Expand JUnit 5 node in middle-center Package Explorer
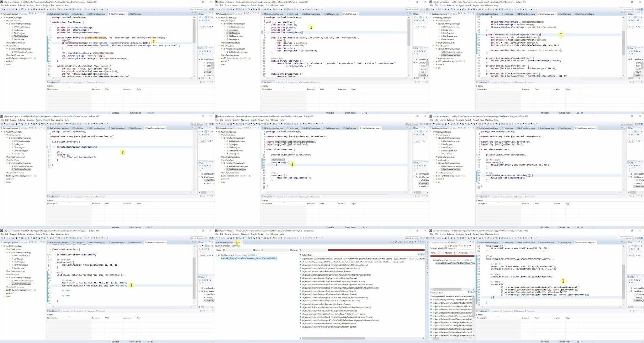Screen dimensions: 644x343 pos(219,179)
